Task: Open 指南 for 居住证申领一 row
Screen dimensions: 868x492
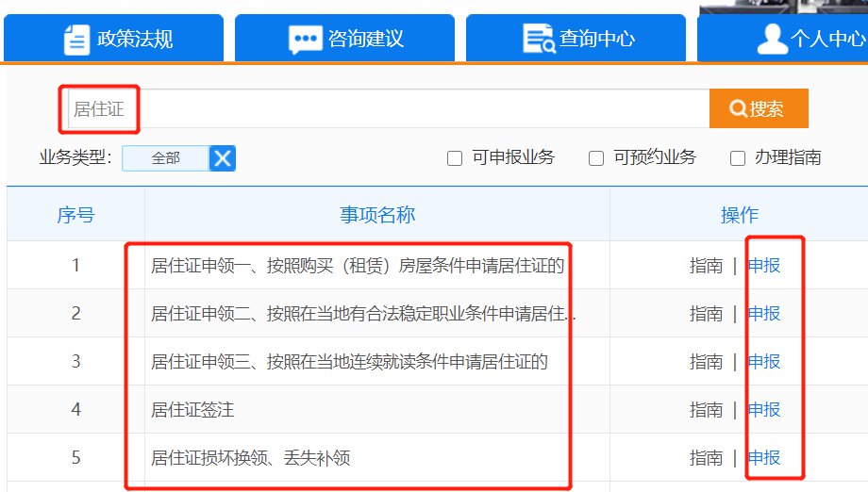Action: 707,266
